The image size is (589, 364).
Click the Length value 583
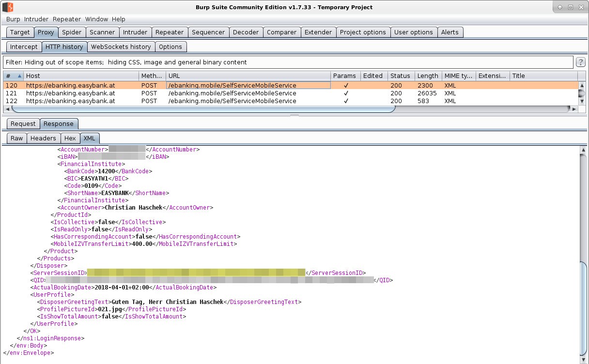pos(423,101)
